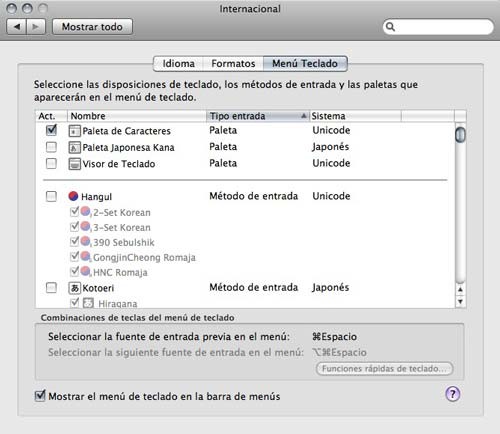Select the Paleta de Caracteres name
Screen dimensions: 500x434
point(126,131)
